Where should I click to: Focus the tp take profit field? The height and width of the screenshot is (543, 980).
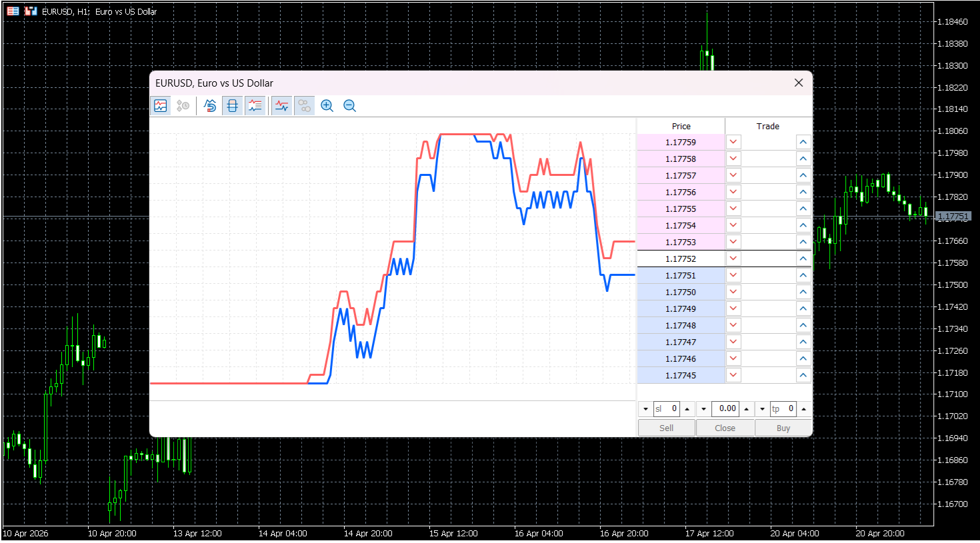tap(783, 409)
